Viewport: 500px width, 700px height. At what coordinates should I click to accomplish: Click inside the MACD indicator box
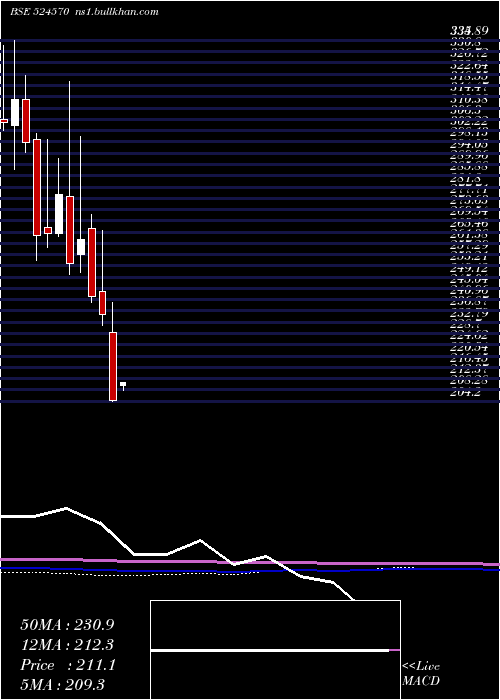point(275,650)
